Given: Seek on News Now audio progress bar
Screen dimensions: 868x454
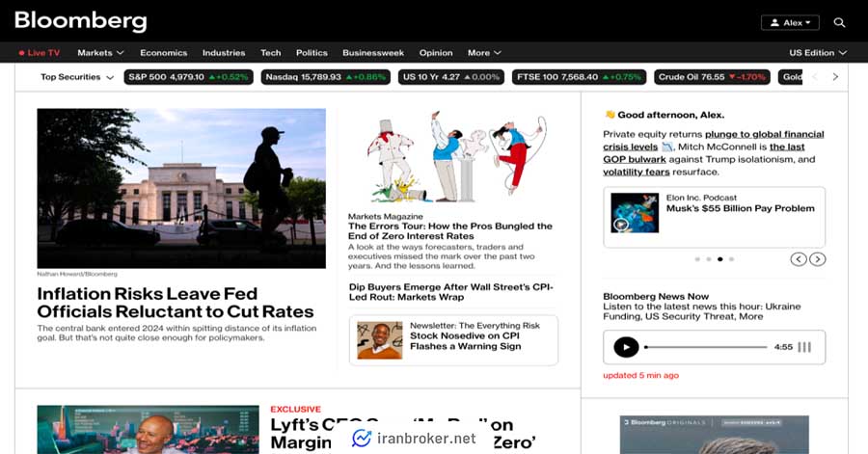Looking at the screenshot, I should pos(706,347).
